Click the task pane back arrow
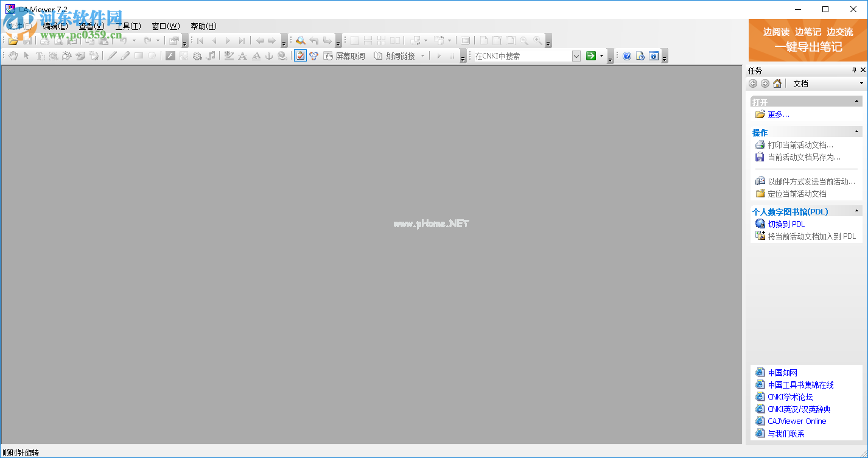868x458 pixels. click(753, 83)
